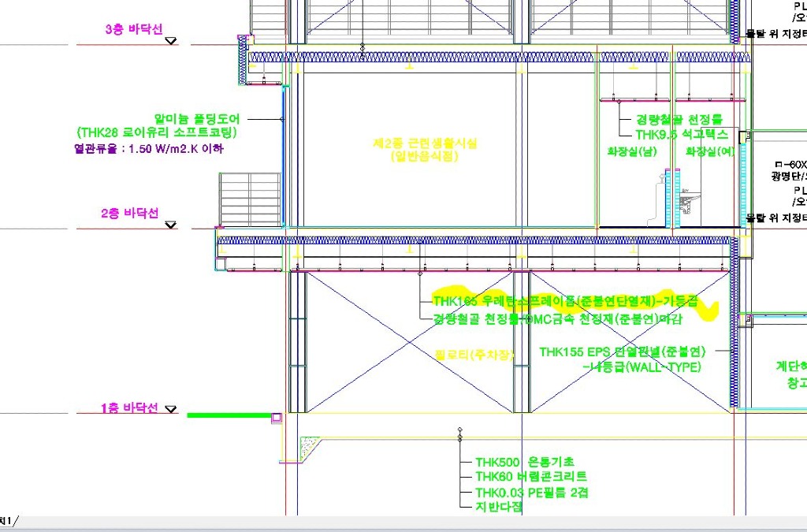Pick the 1층 바닥선 level marker triangle
Screen dimensions: 807x532
pos(171,410)
